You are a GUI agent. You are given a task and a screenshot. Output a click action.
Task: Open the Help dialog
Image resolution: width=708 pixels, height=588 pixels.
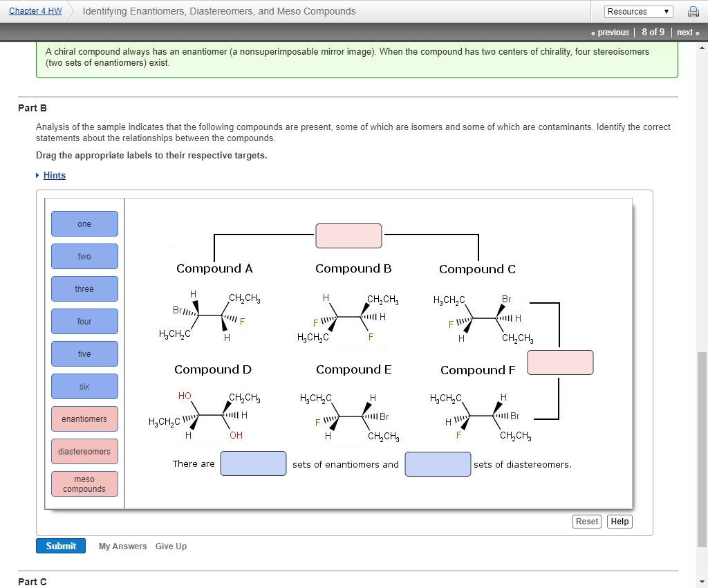point(619,521)
